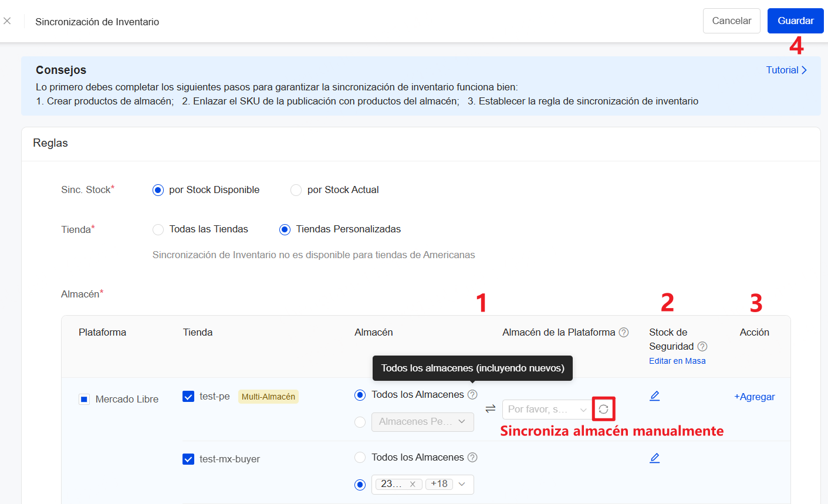Click the edit pencil icon on test-mx-buyer row
This screenshot has width=828, height=504.
point(654,458)
